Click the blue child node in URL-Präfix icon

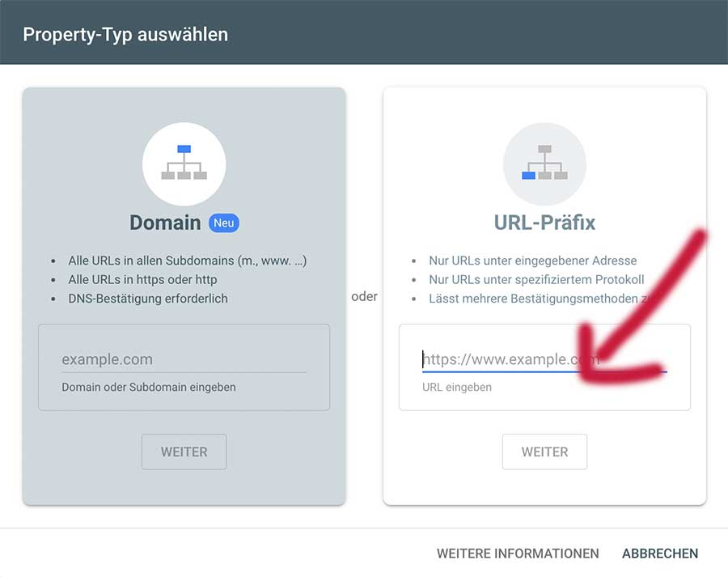click(x=530, y=176)
